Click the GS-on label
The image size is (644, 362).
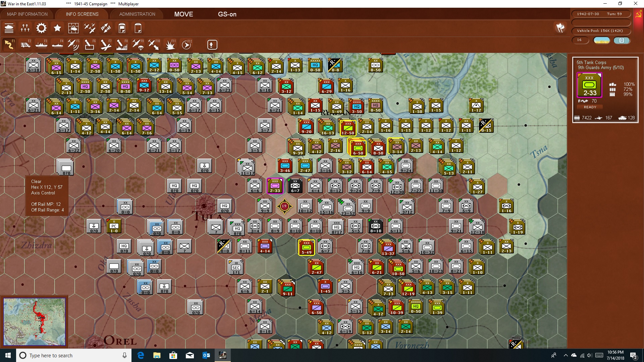(227, 14)
